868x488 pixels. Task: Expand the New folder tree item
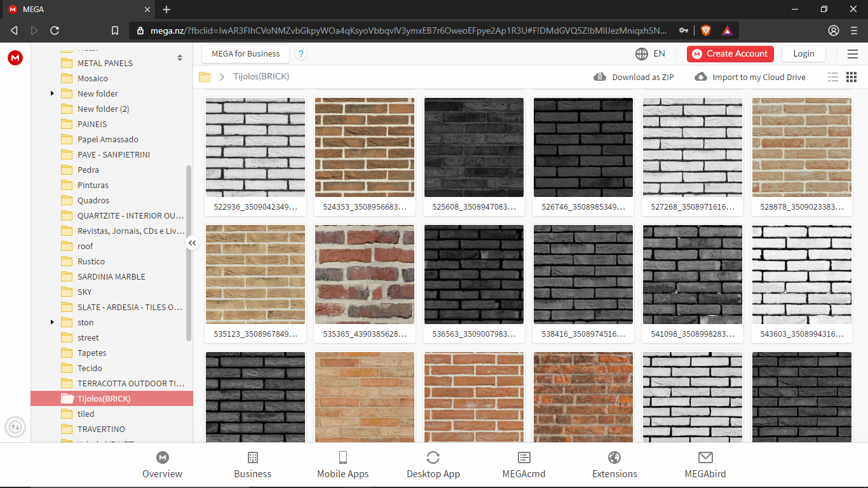(52, 93)
